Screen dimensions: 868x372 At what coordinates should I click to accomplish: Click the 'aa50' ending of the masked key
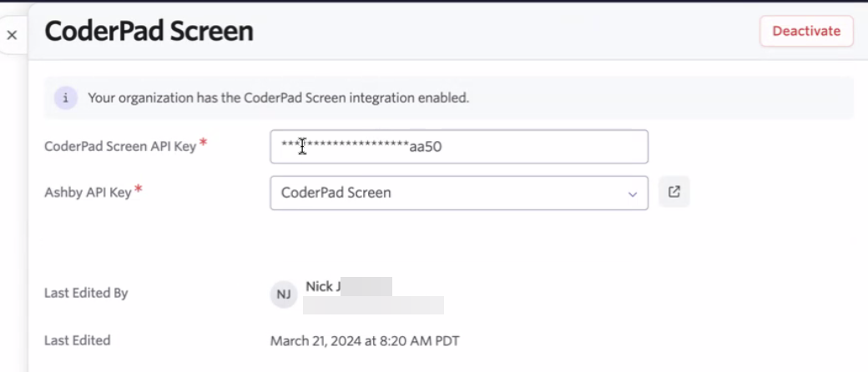point(425,147)
